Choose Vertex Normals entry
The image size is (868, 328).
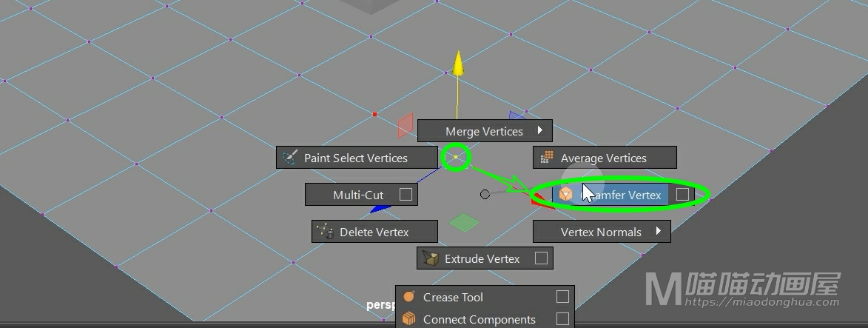(602, 232)
